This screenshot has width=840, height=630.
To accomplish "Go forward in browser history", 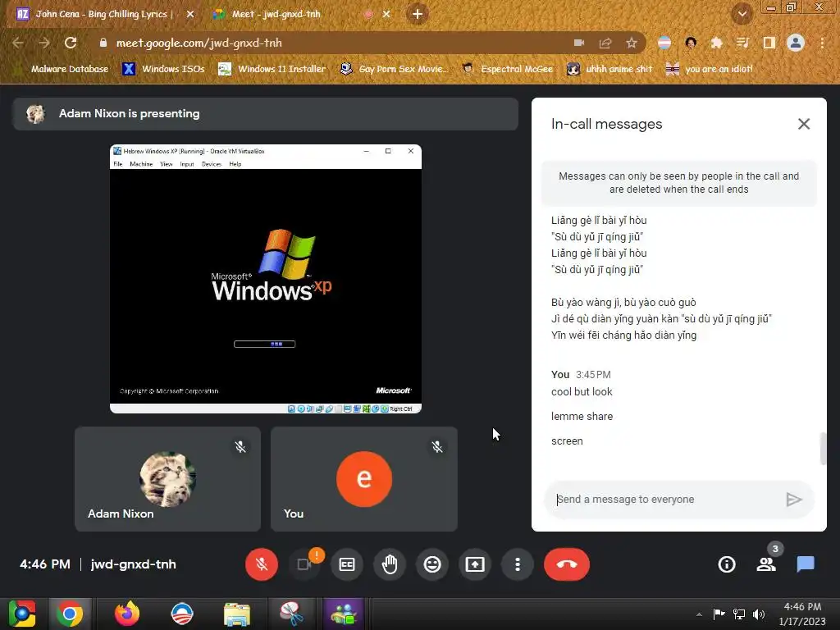I will [x=44, y=43].
